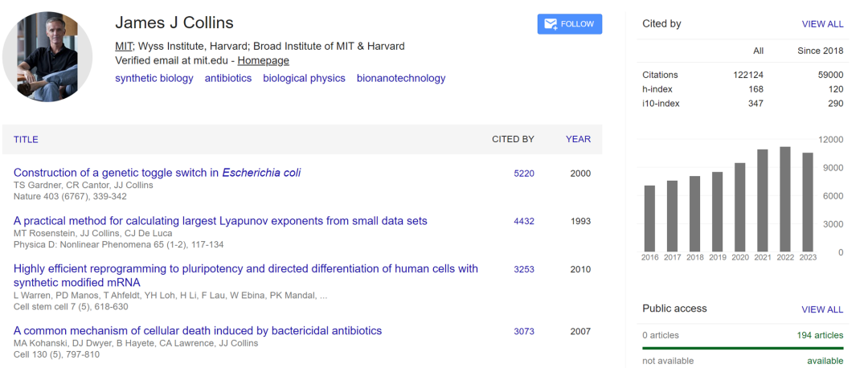Screen dimensions: 868x368
Task: Open the bionanotechnology topic
Action: pos(401,78)
